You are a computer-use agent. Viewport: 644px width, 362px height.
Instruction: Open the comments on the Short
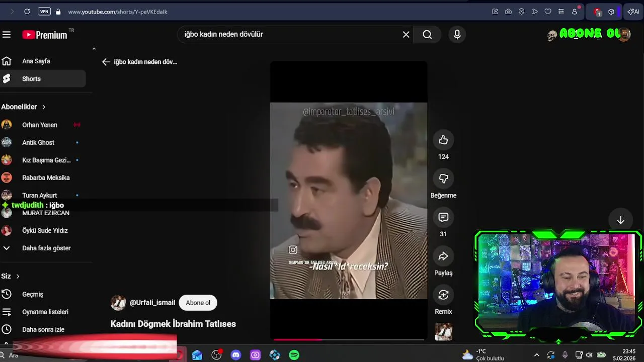(443, 217)
